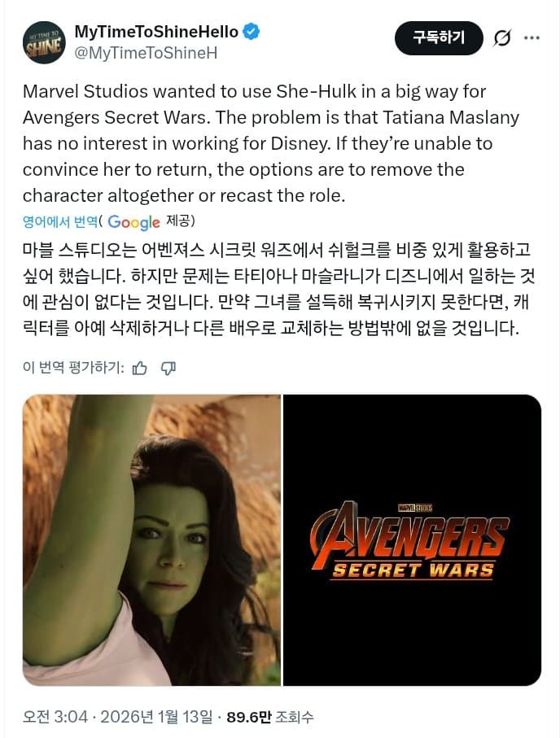Click the 이 번역 평가하기 label
This screenshot has width=560, height=738.
click(73, 368)
